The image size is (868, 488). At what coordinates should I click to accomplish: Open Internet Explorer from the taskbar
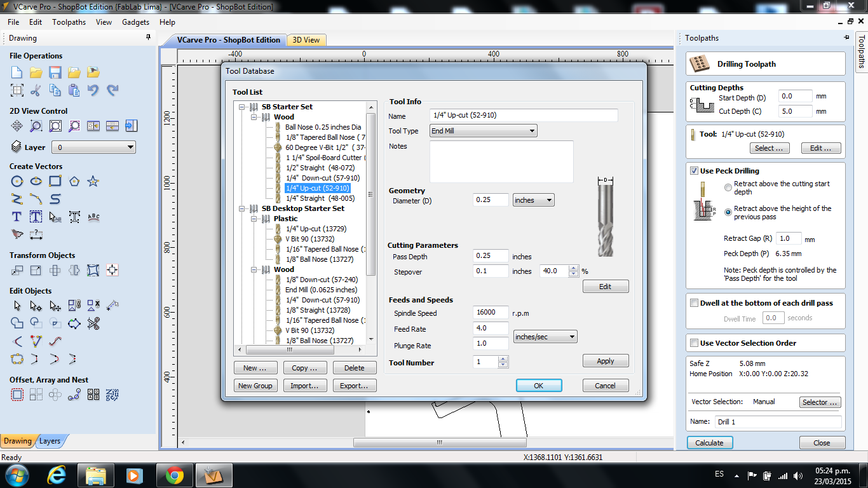coord(58,475)
